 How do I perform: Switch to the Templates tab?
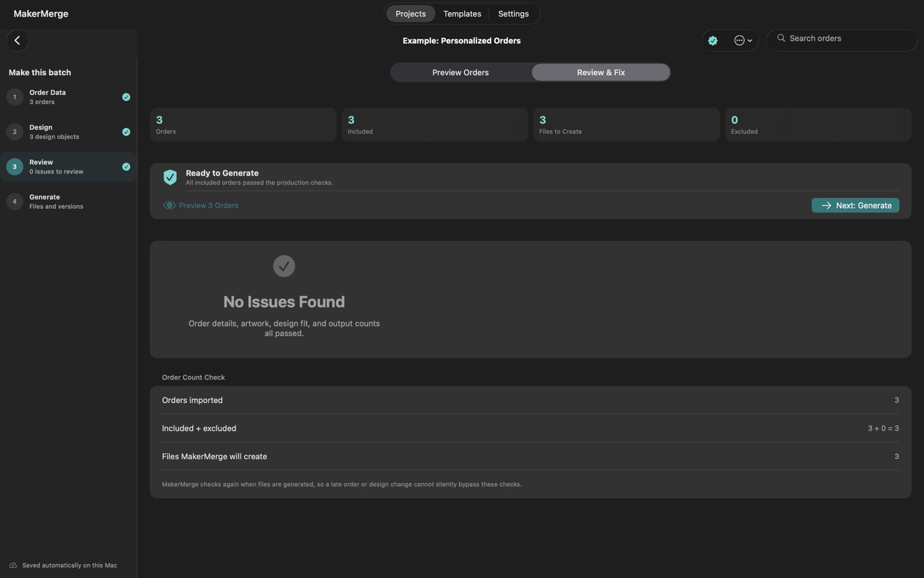(x=462, y=14)
